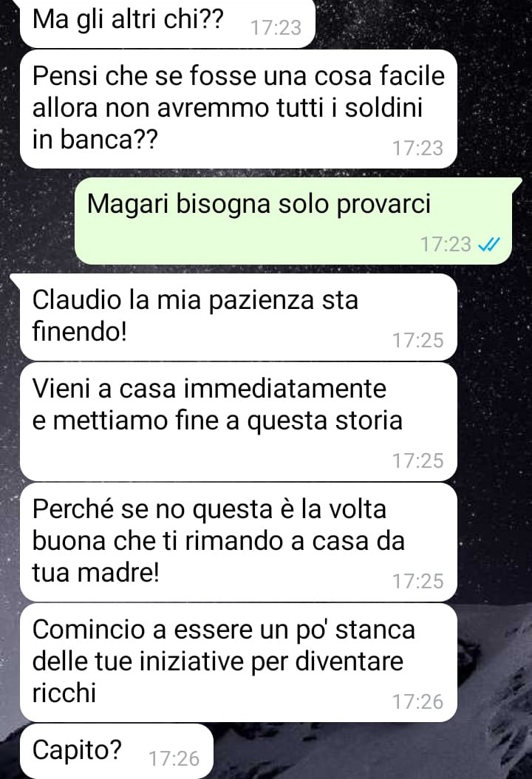Click 17:26 timestamp beside 'Capito?'
532x779 pixels.
(x=174, y=758)
